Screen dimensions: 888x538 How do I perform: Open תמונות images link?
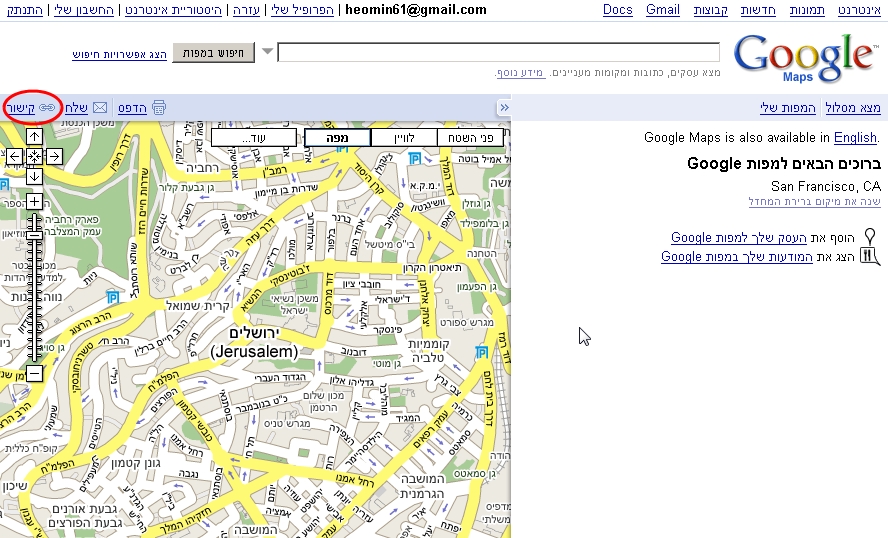click(807, 10)
